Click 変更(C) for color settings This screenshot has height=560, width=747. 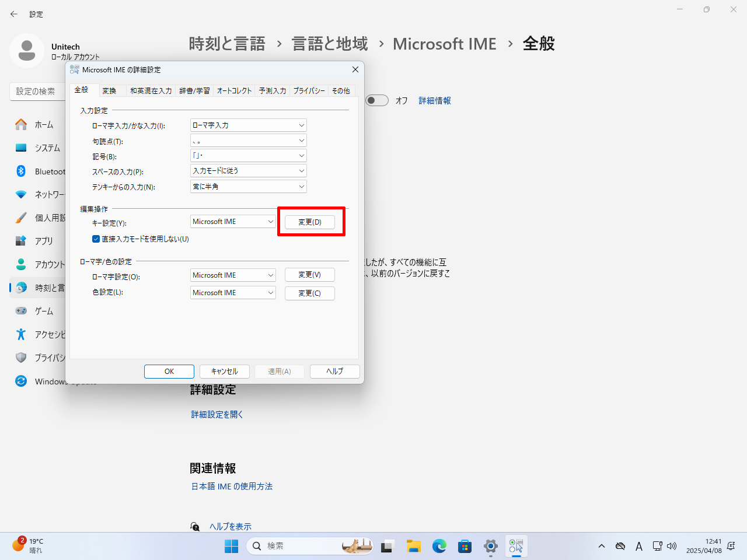click(310, 293)
